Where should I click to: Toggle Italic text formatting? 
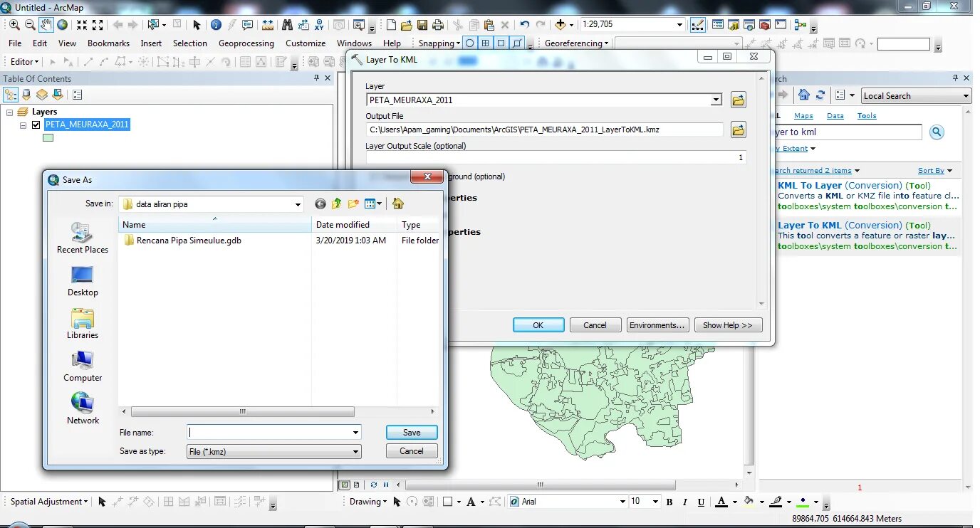click(685, 502)
